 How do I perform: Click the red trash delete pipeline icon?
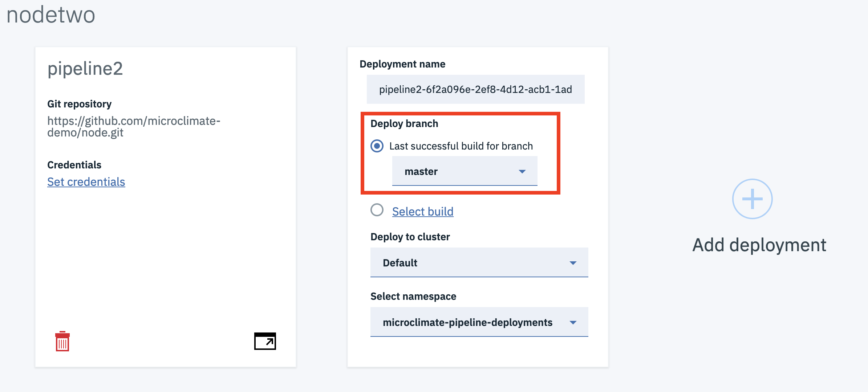pyautogui.click(x=62, y=341)
